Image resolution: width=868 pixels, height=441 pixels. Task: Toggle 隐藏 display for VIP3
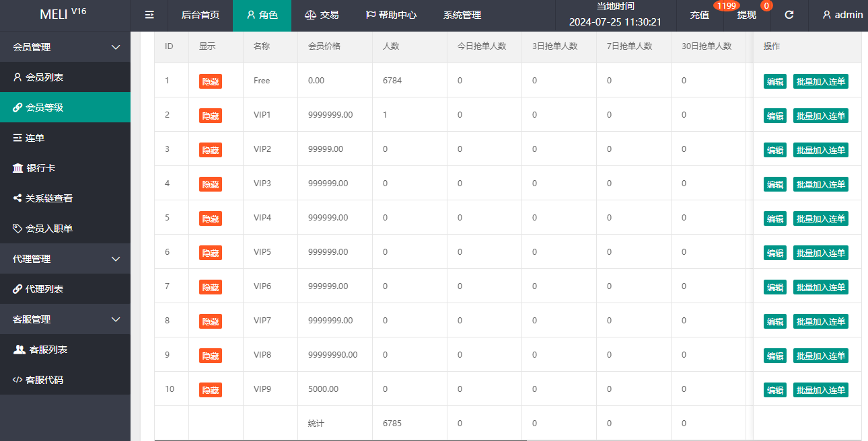pos(211,184)
